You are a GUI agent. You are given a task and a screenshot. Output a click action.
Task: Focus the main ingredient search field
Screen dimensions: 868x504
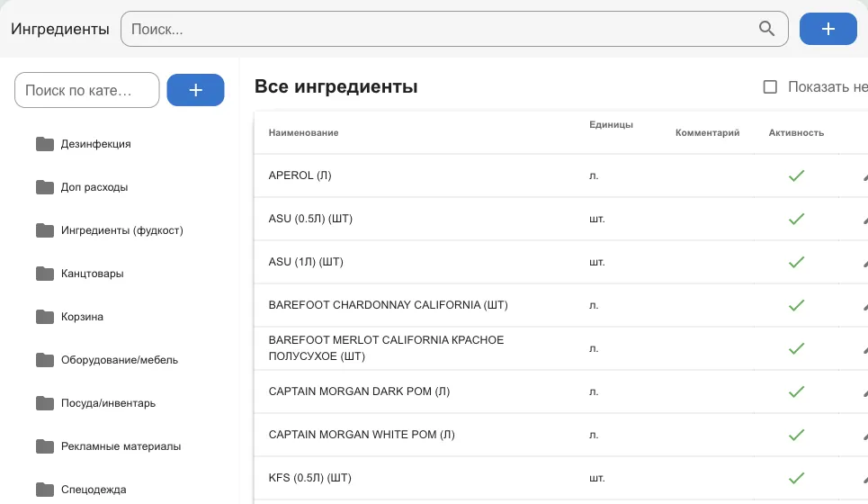tap(454, 29)
